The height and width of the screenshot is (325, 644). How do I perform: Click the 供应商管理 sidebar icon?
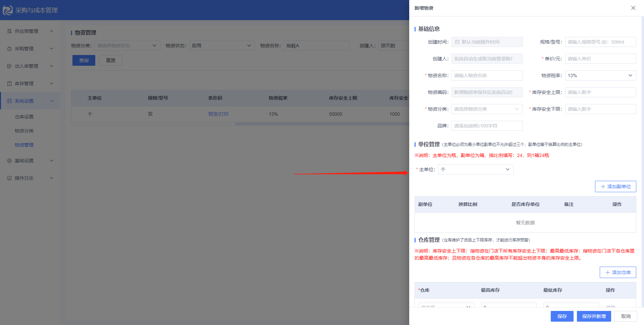9,31
